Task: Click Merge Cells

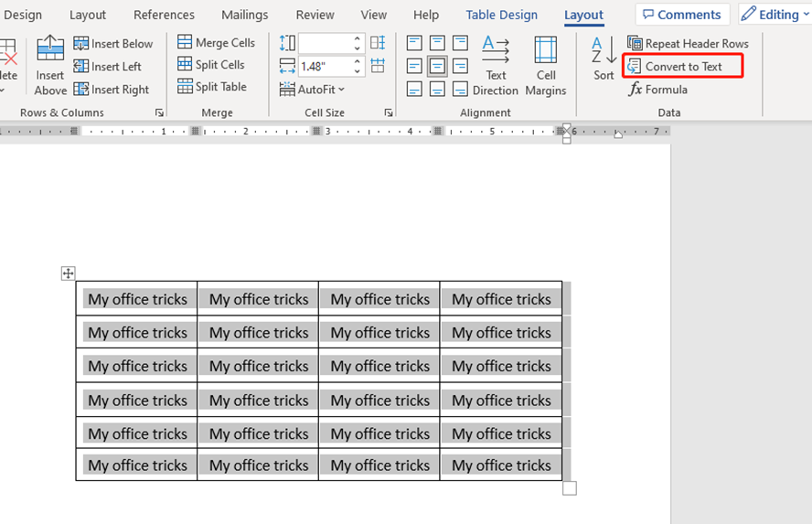Action: [216, 42]
